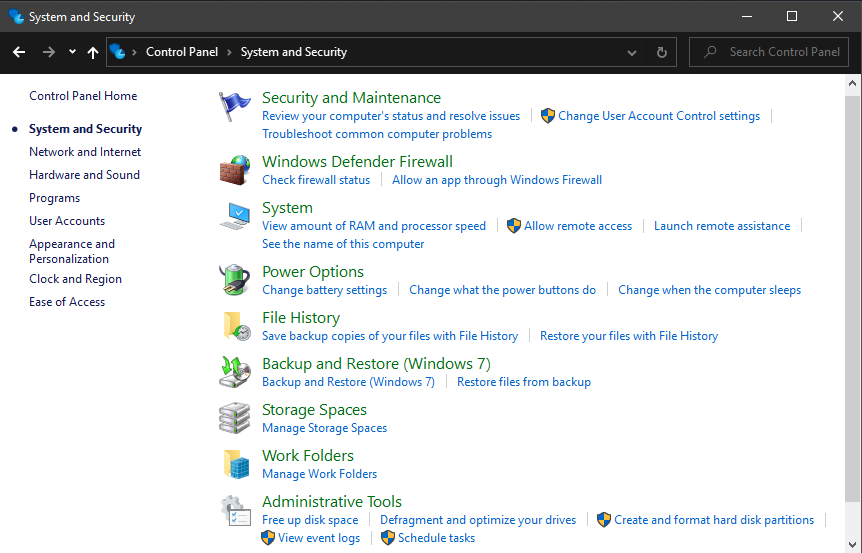Image resolution: width=862 pixels, height=553 pixels.
Task: Click the Work Folders icon
Action: [x=236, y=464]
